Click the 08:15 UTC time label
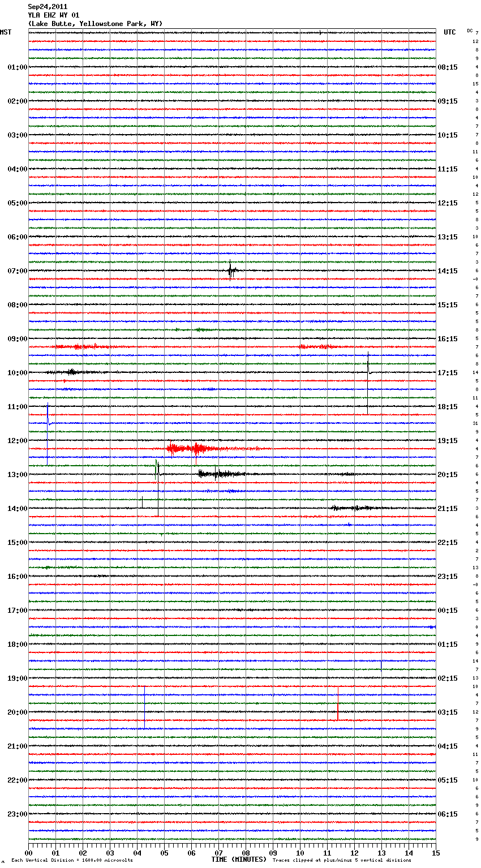481x868 pixels. point(448,67)
